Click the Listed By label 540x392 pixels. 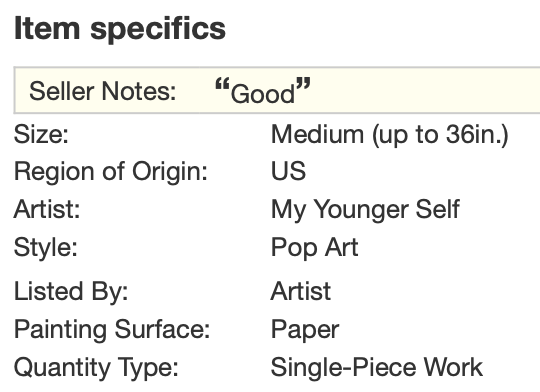[71, 292]
